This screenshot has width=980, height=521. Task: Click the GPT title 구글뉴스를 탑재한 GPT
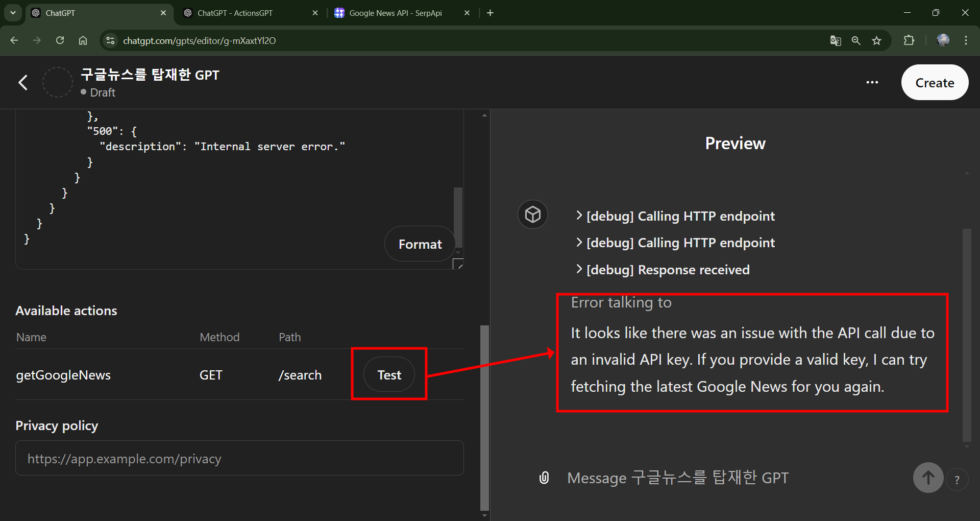point(150,75)
